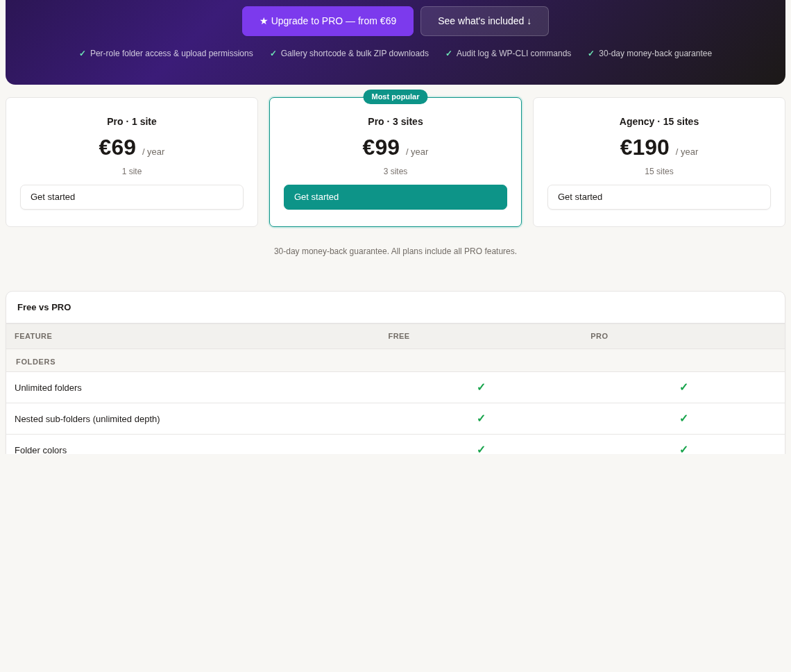791x672 pixels.
Task: Click the FOLDERS section label
Action: (35, 362)
